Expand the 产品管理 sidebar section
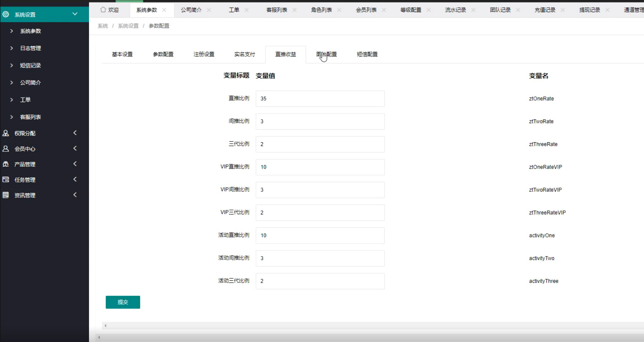Image resolution: width=644 pixels, height=342 pixels. click(75, 164)
